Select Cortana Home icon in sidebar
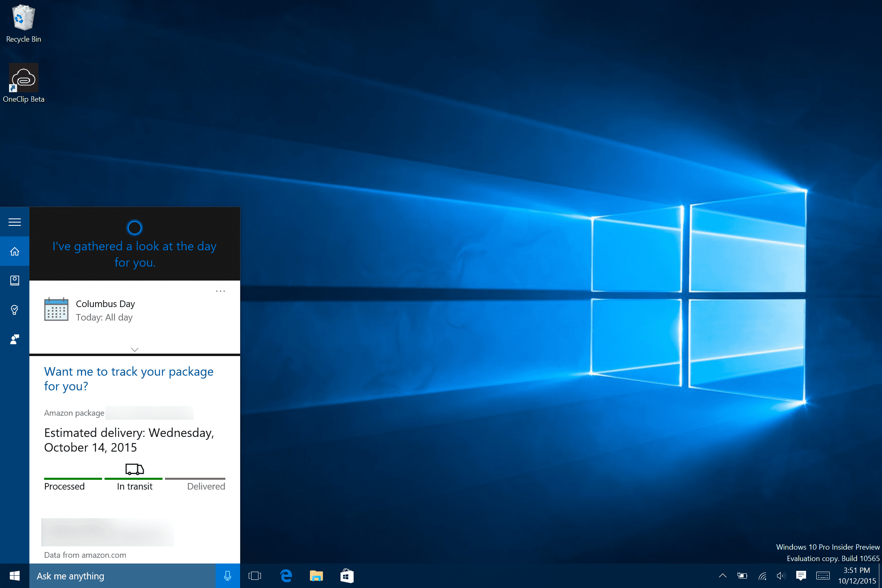Screen dimensions: 882x588 15,251
